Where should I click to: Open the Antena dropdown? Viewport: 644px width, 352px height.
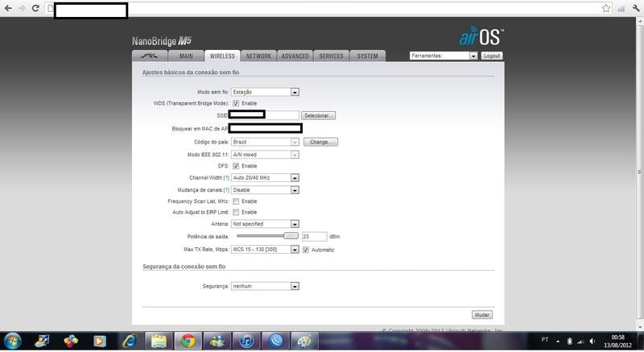pyautogui.click(x=265, y=224)
